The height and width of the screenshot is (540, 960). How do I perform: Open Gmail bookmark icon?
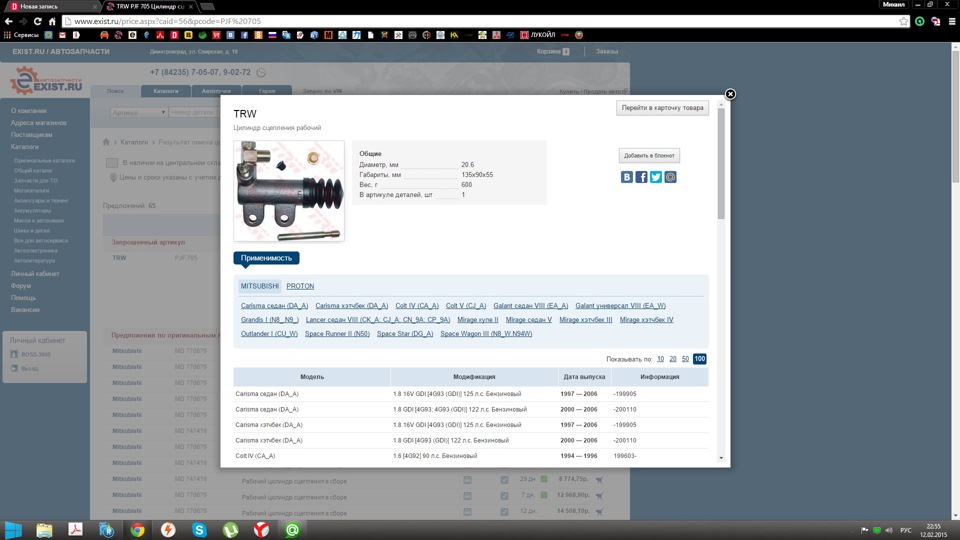pyautogui.click(x=62, y=35)
